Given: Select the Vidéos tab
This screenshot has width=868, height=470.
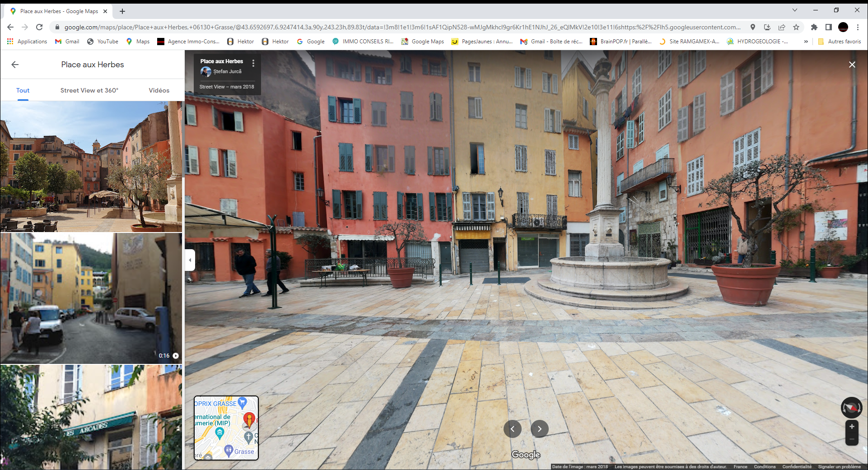Looking at the screenshot, I should [x=159, y=90].
